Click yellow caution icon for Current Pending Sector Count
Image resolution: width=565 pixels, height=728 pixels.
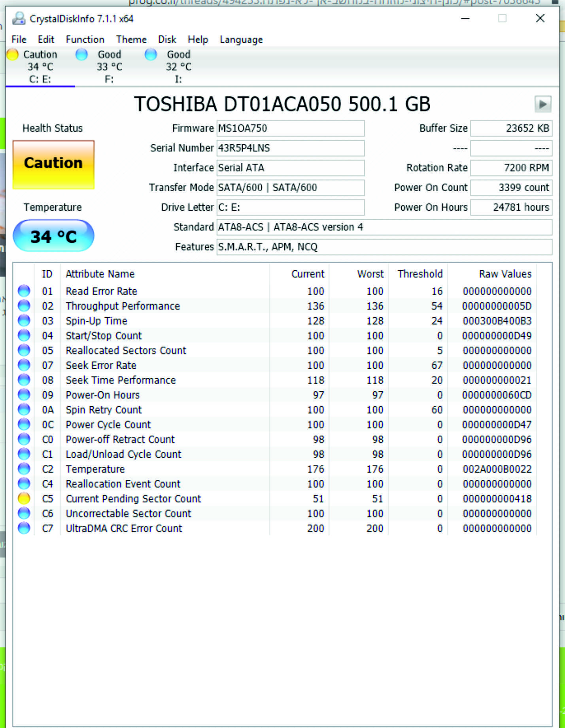pyautogui.click(x=24, y=498)
